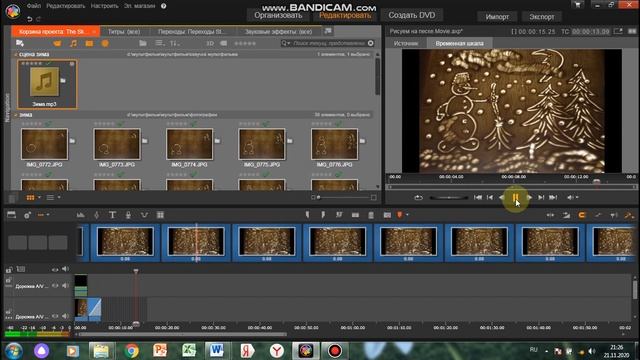Image resolution: width=640 pixels, height=360 pixels.
Task: Select the IMG_0774.JPG thumbnail
Action: point(189,144)
